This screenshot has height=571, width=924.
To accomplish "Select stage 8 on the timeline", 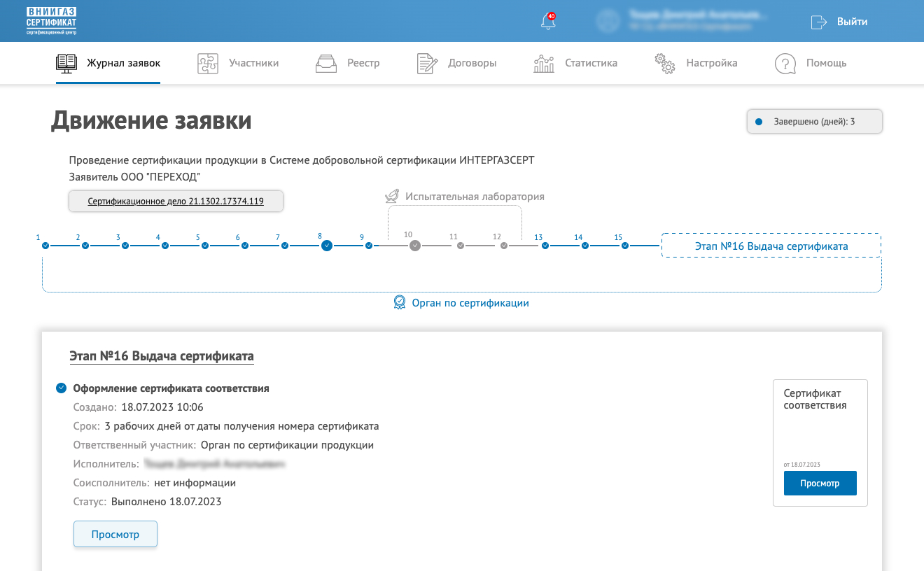I will 326,246.
